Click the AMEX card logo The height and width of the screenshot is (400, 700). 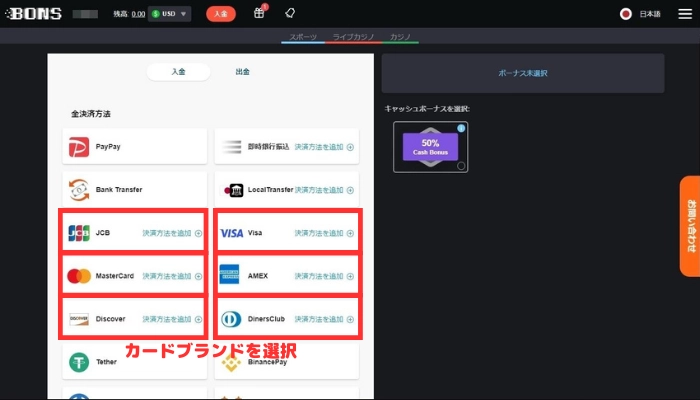[x=229, y=274]
